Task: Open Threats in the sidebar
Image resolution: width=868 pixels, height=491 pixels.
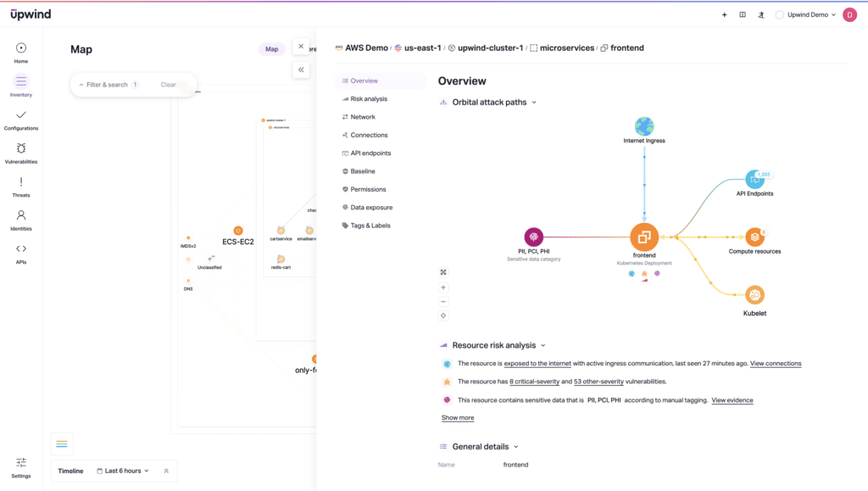Action: [x=21, y=187]
